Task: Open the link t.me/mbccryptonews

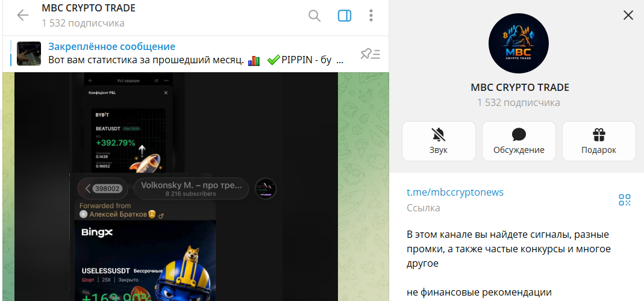Action: coord(455,192)
